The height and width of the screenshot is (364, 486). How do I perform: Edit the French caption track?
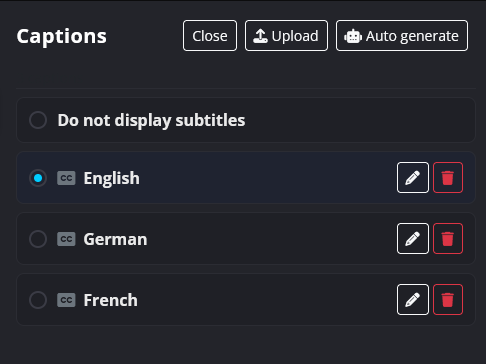click(413, 300)
